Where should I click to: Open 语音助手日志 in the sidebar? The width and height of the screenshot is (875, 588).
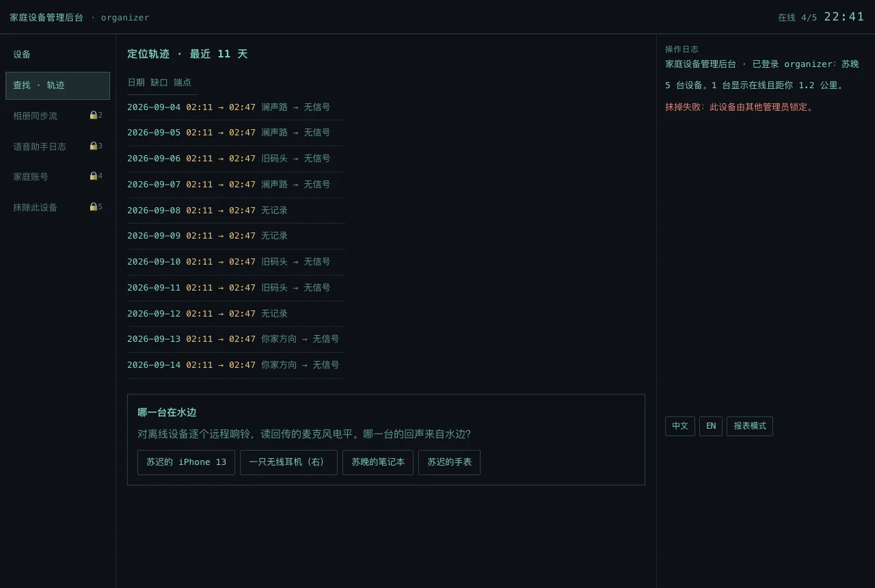pos(57,146)
